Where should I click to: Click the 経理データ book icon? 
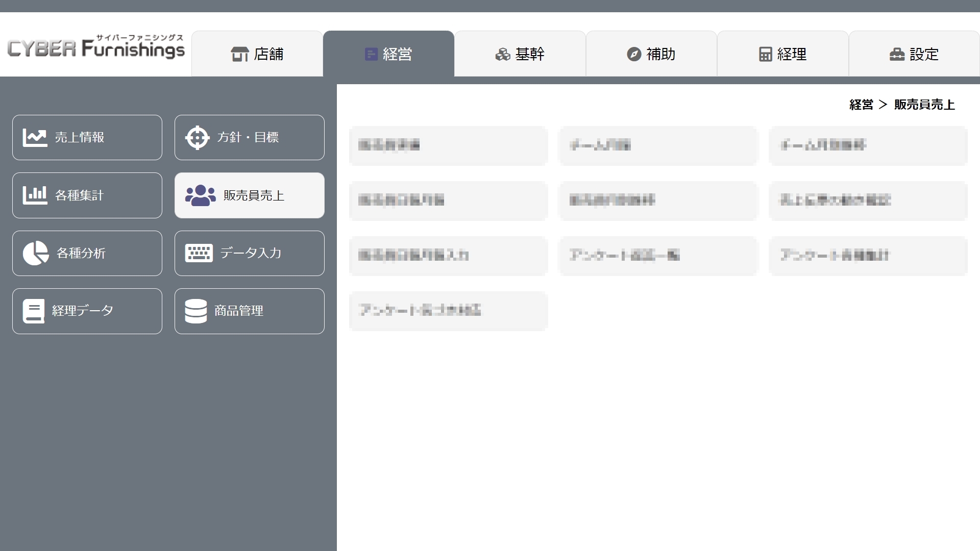coord(34,311)
